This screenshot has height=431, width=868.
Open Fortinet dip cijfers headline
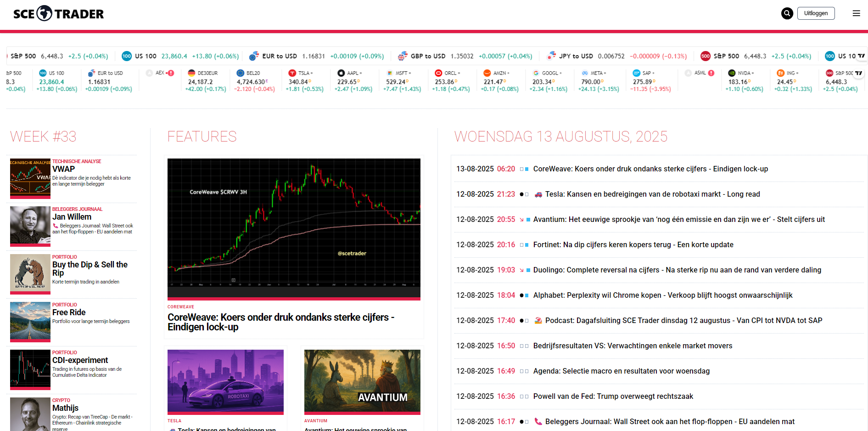coord(633,245)
